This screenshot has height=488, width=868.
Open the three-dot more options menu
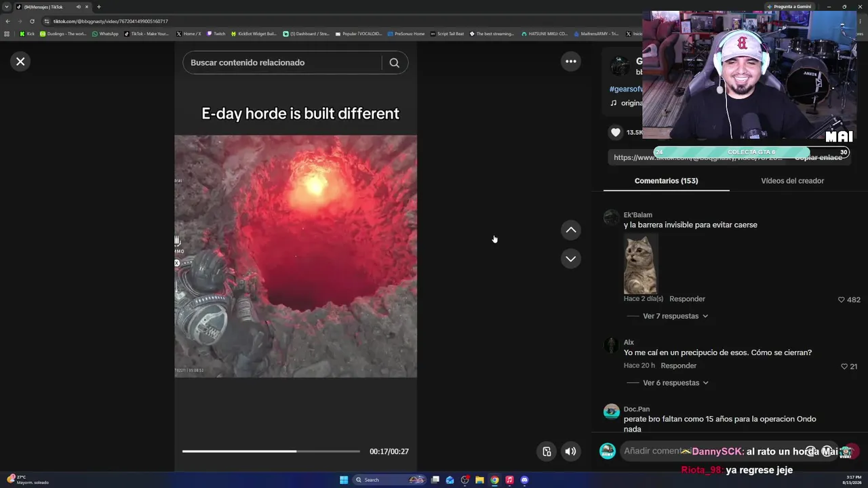point(571,62)
